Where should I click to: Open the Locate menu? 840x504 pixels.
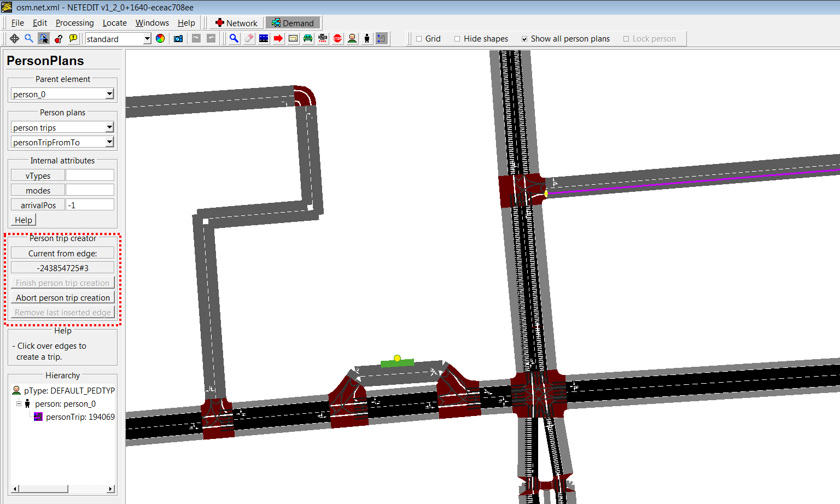(x=114, y=23)
